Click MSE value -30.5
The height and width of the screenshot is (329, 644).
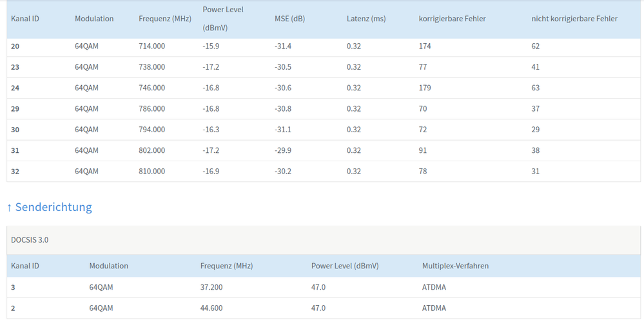point(283,67)
